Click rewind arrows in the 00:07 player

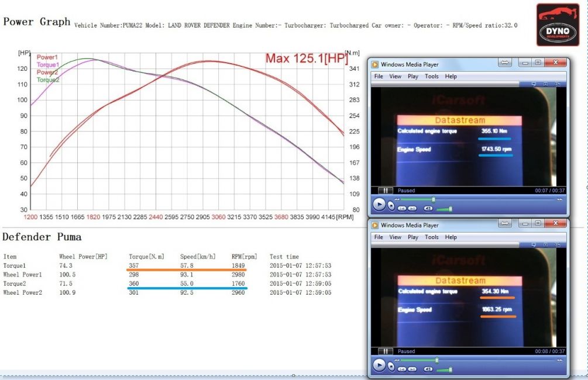(397, 200)
